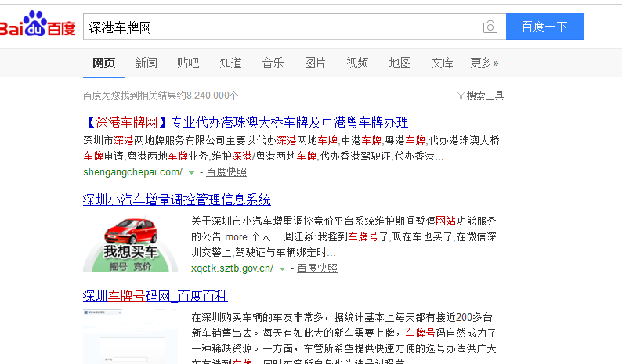Click the Baidu logo
Image resolution: width=622 pixels, height=364 pixels.
pos(38,23)
